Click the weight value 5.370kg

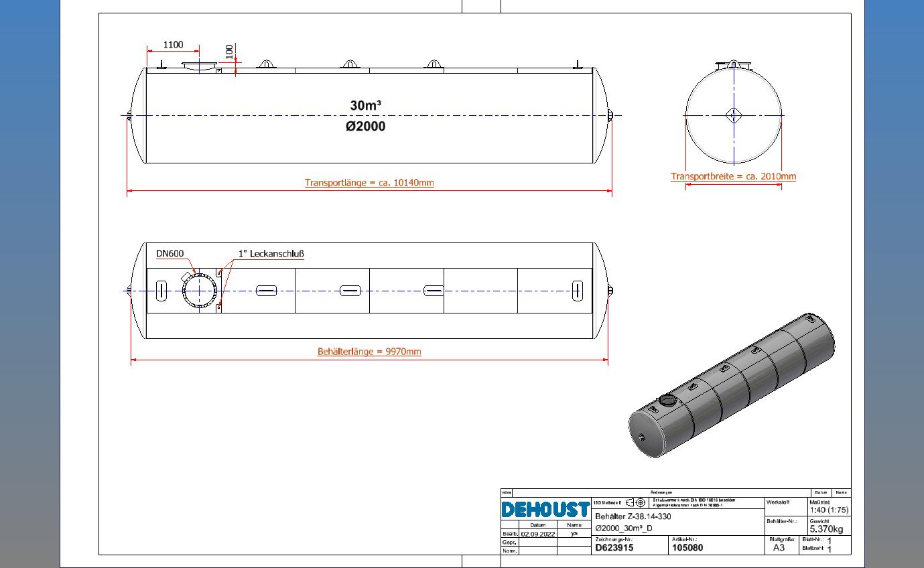826,529
